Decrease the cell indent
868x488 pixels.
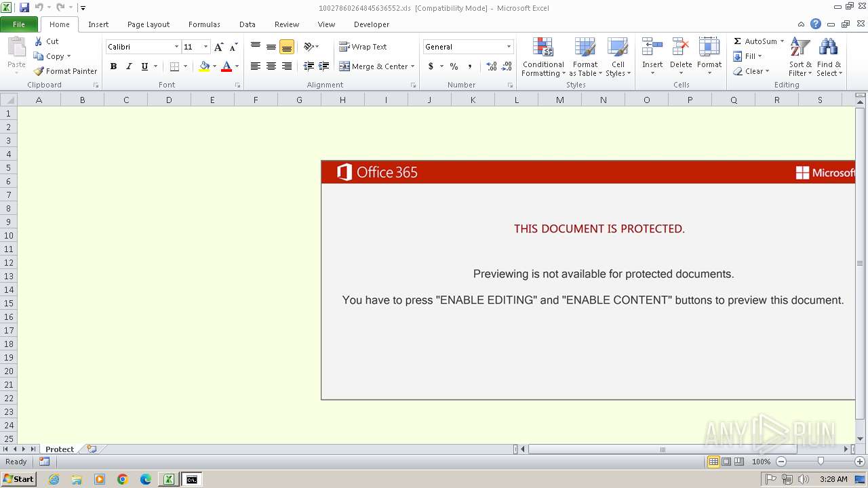point(309,66)
